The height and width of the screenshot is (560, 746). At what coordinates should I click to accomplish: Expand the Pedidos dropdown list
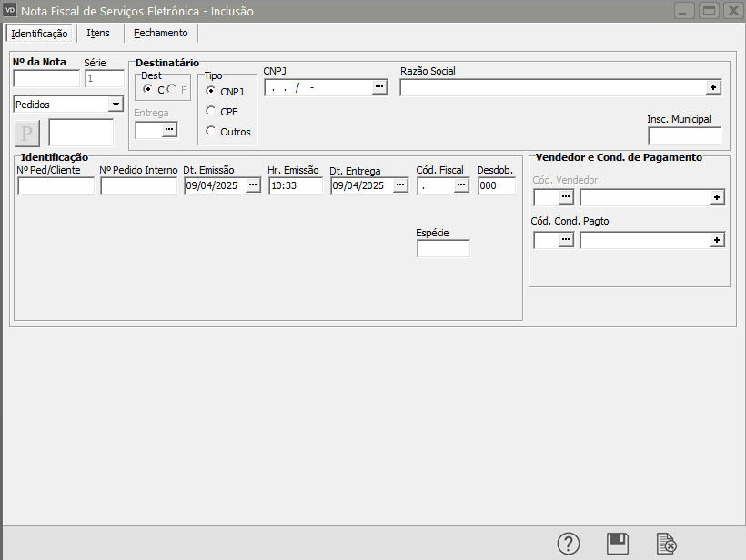pyautogui.click(x=115, y=105)
